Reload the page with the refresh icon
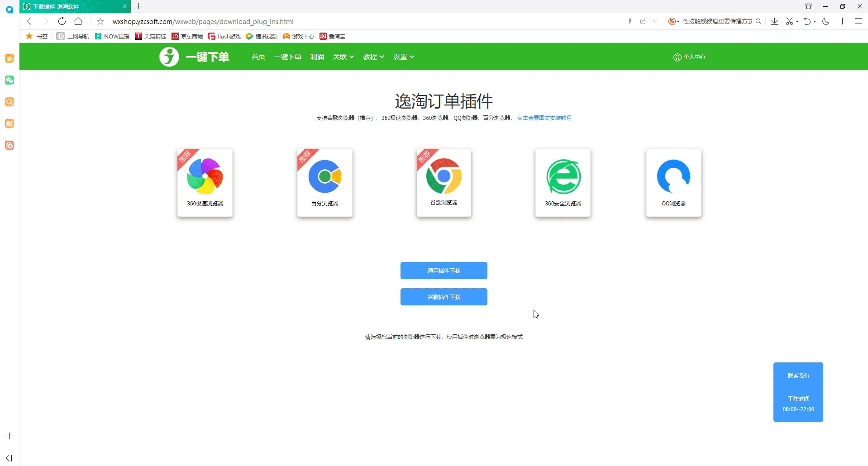 point(62,21)
